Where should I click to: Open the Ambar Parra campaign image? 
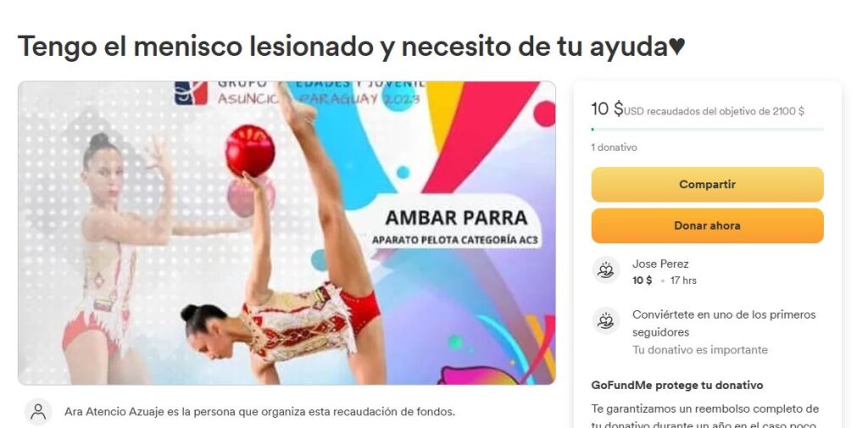287,233
